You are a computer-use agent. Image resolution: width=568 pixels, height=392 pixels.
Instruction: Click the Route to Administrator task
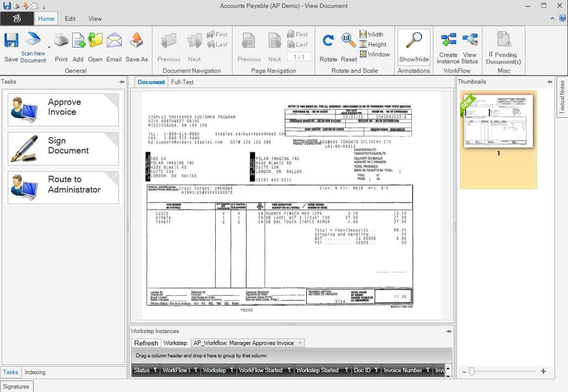pyautogui.click(x=63, y=187)
